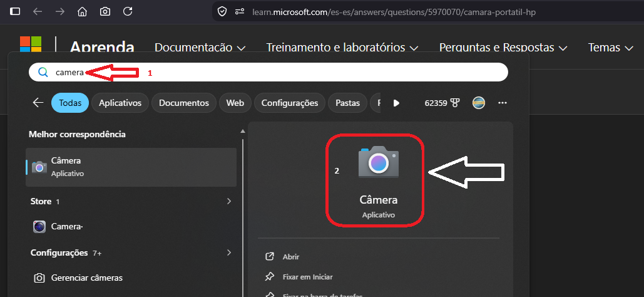Open the rewards trophy points icon

455,103
